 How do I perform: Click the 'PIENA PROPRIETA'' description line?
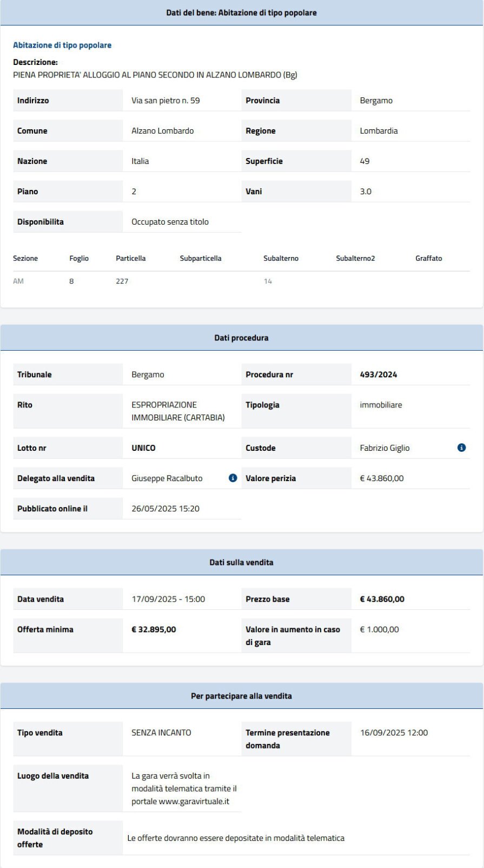tap(155, 75)
